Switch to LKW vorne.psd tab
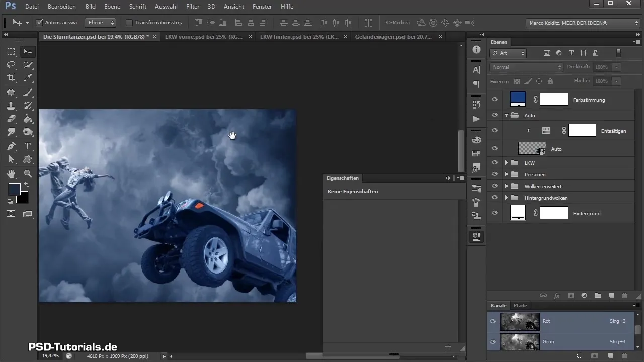This screenshot has width=644, height=362. 204,37
